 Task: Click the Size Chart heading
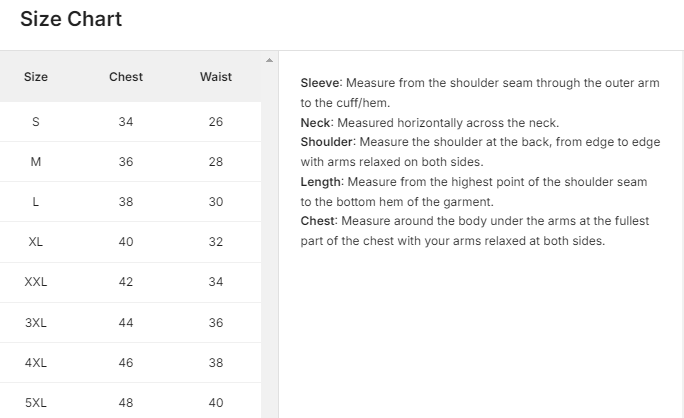(71, 19)
